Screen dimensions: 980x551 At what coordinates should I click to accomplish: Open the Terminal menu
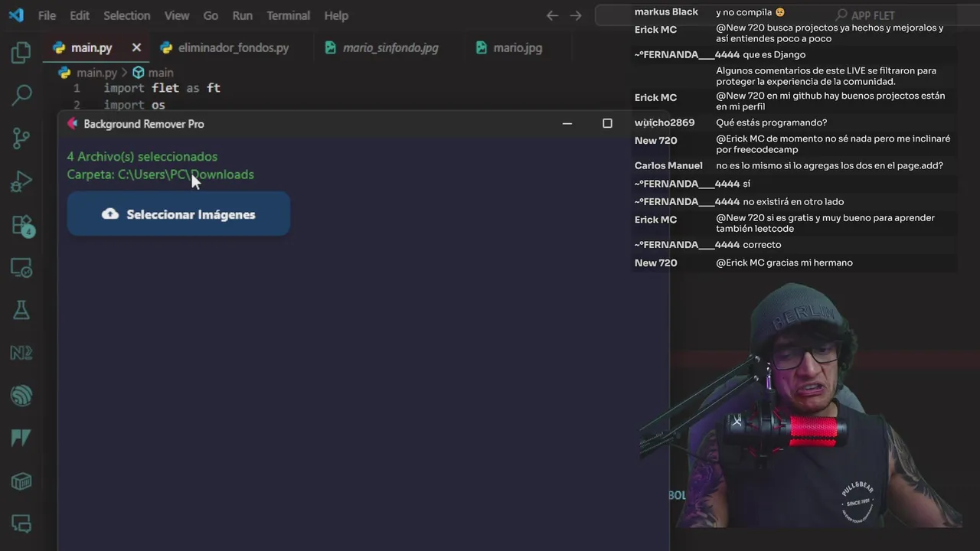click(289, 15)
